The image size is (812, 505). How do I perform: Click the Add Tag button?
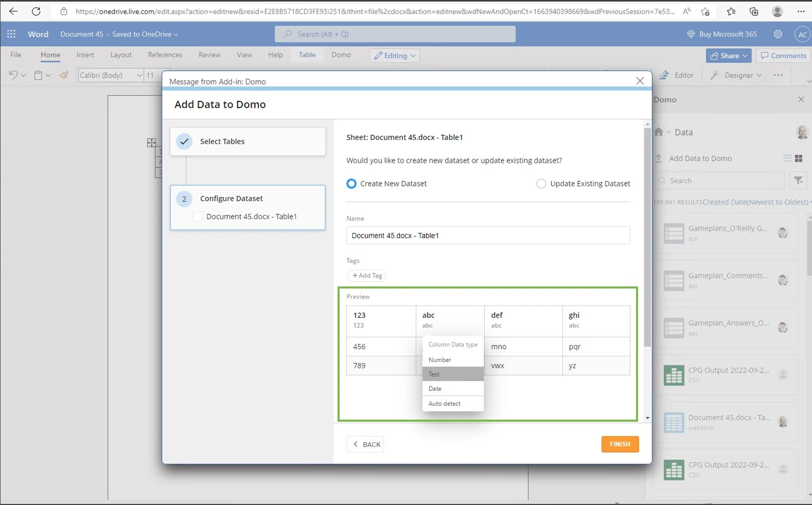(x=367, y=276)
